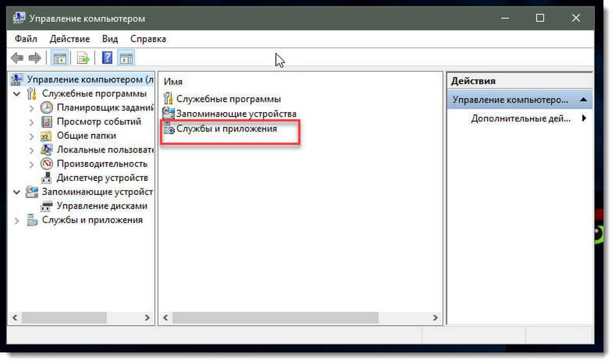Toggle the action pane toolbar button
615x364 pixels.
[x=126, y=58]
